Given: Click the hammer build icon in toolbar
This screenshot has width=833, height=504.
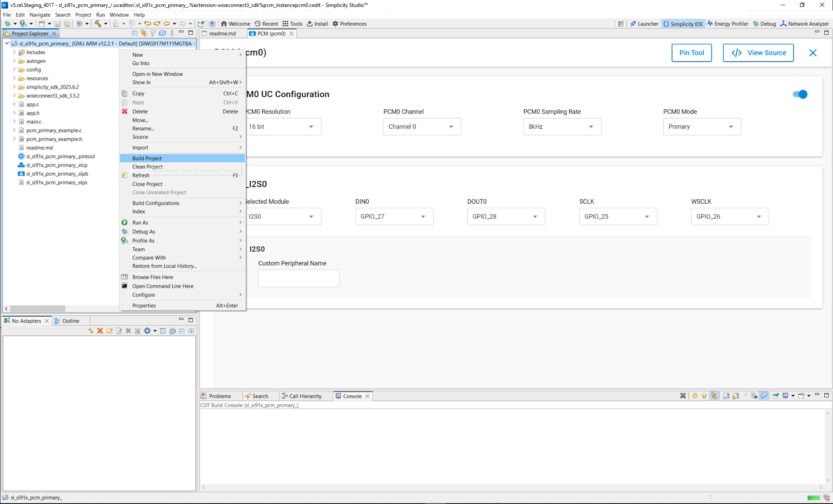Looking at the screenshot, I should (x=98, y=23).
